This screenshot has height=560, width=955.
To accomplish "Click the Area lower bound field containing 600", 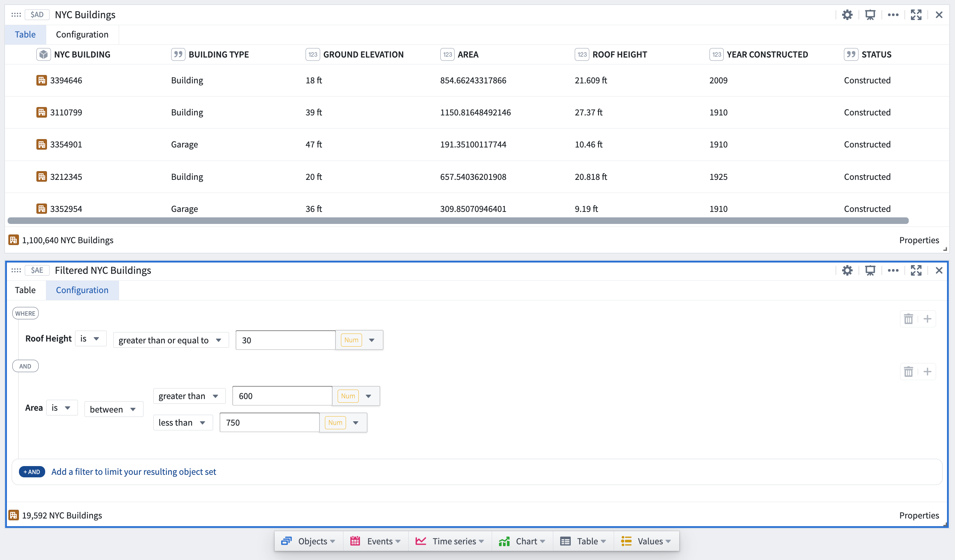I will tap(282, 396).
